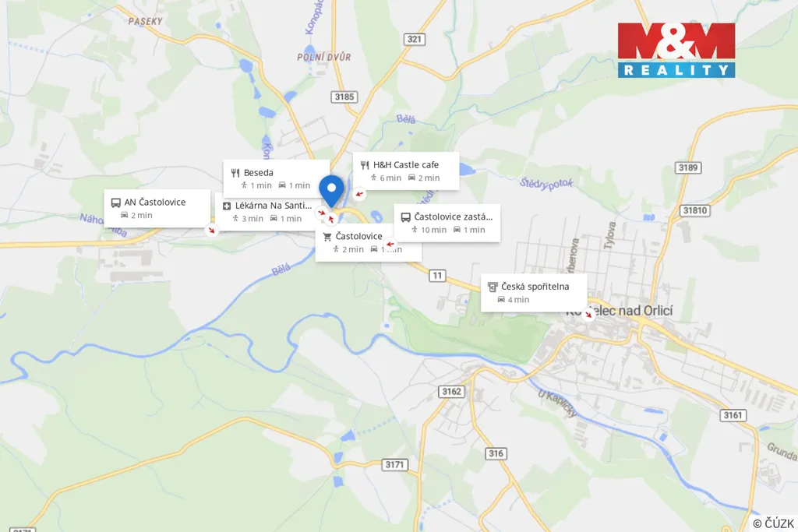The width and height of the screenshot is (798, 532).
Task: Click red arrow marker beside H&H Castle cafe
Action: click(x=359, y=194)
